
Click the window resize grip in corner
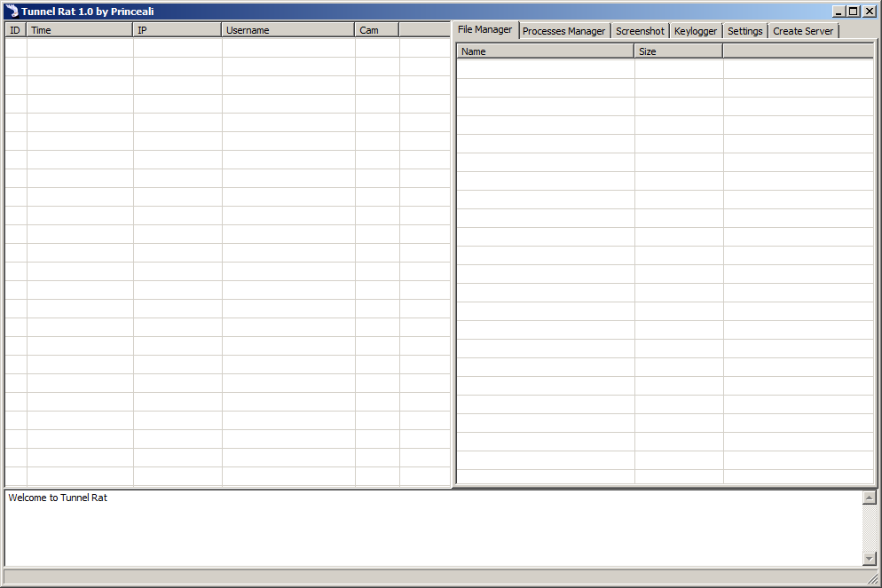click(872, 578)
